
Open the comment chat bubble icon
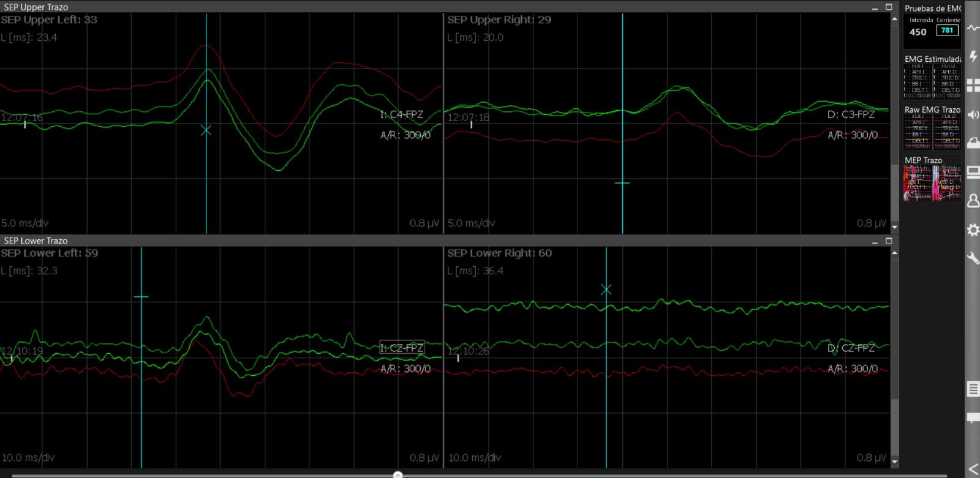(973, 418)
